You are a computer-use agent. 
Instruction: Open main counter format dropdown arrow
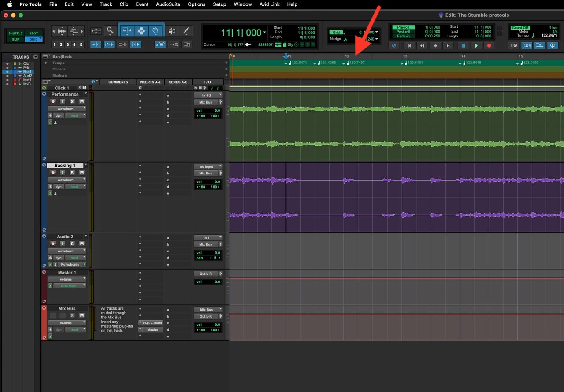tap(265, 33)
